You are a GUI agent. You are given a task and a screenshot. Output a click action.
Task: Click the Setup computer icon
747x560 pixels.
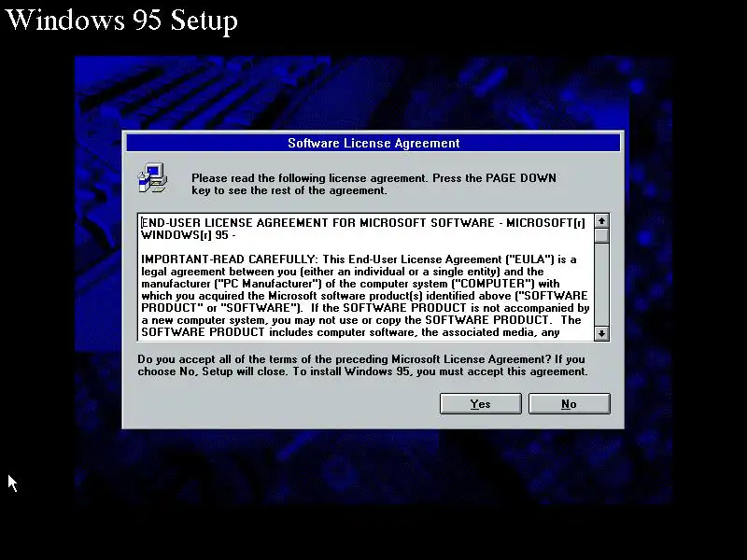(152, 177)
